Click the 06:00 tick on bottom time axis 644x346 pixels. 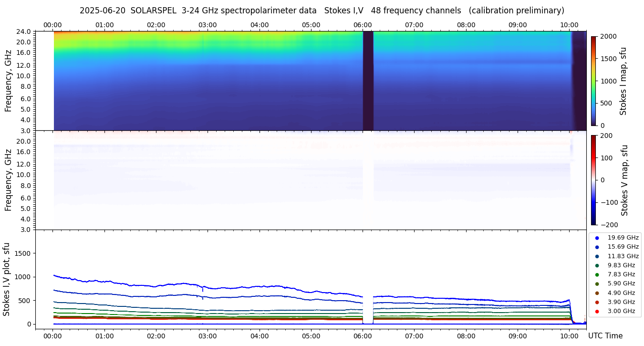[x=363, y=329]
